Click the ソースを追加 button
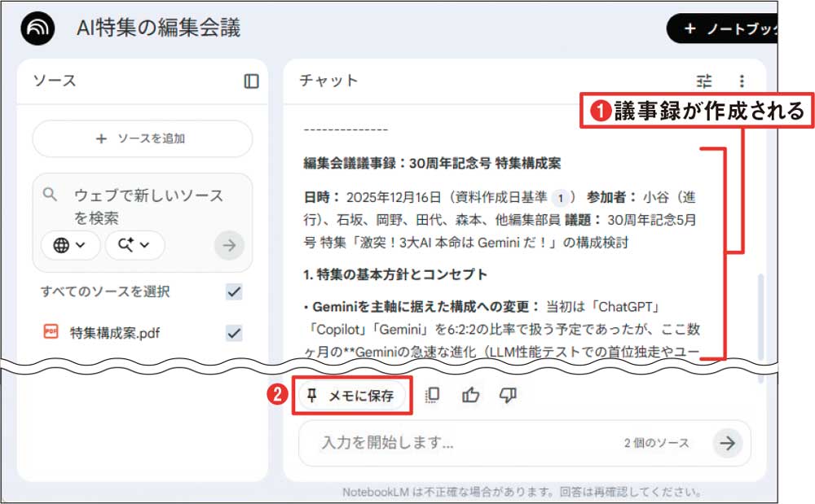The image size is (815, 504). (x=143, y=138)
